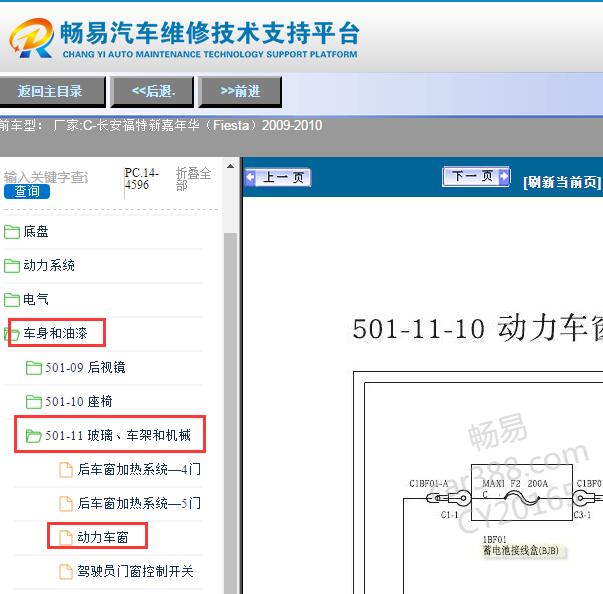
Task: Click the 501-11-10 动力车窗 diagram title
Action: (478, 328)
